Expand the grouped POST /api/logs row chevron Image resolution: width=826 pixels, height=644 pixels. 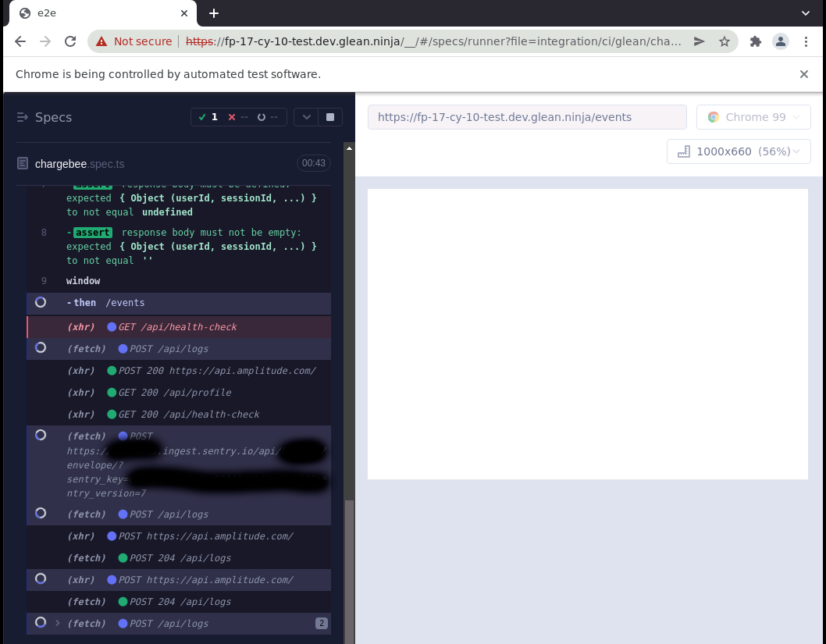58,623
